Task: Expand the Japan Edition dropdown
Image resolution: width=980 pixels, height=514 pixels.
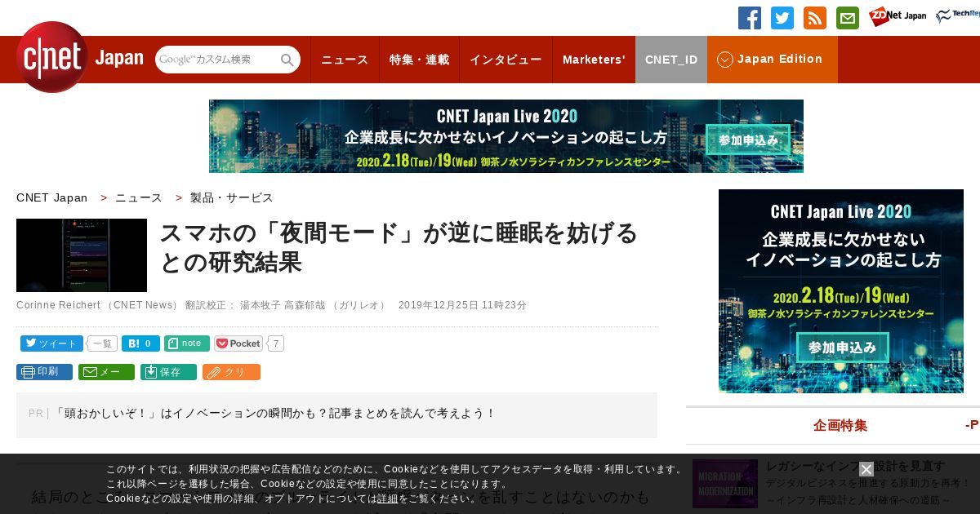Action: pos(772,60)
